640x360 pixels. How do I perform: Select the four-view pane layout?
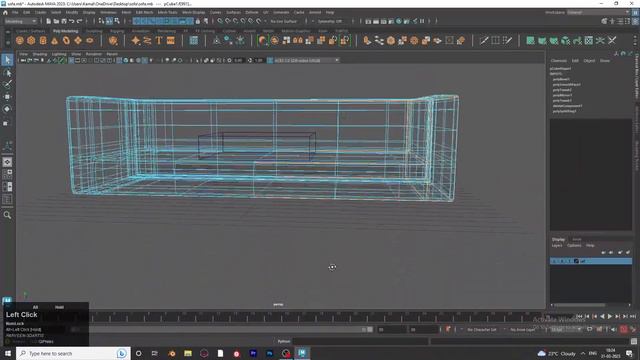[7, 174]
